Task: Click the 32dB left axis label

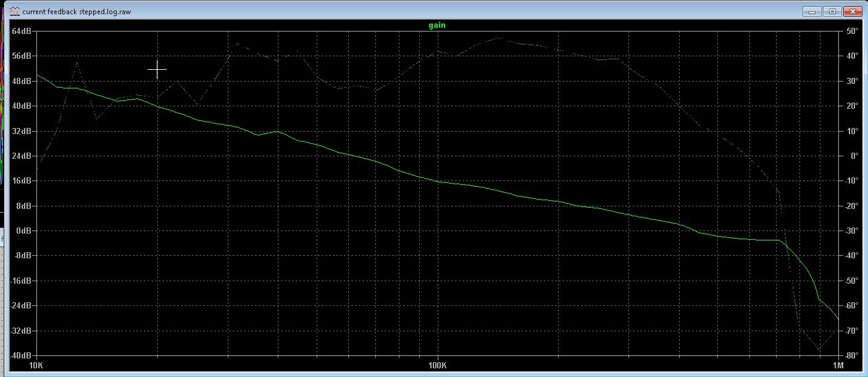Action: pyautogui.click(x=22, y=131)
